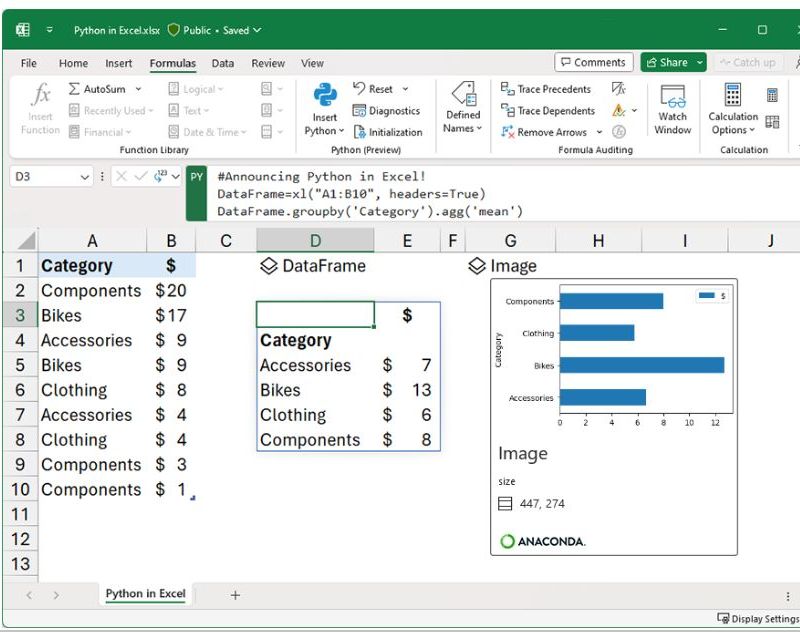Expand the Remove Arrows dropdown arrow
The width and height of the screenshot is (800, 632).
pyautogui.click(x=599, y=132)
